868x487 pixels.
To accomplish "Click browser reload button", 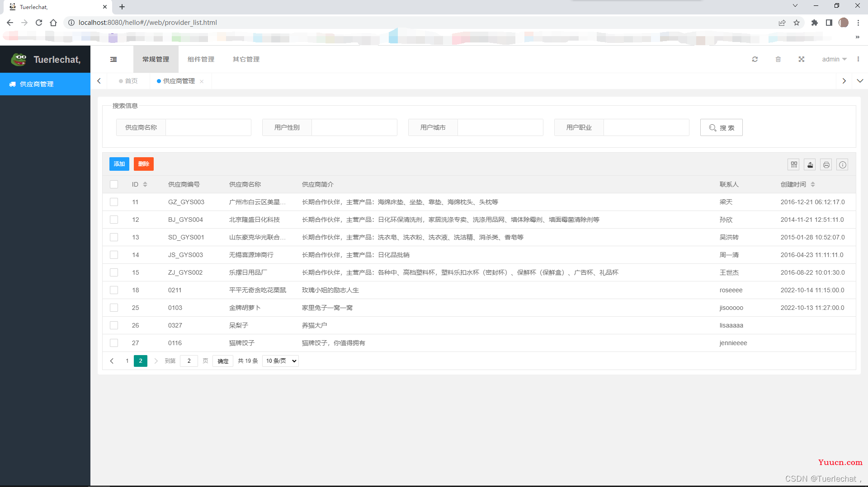I will (39, 23).
